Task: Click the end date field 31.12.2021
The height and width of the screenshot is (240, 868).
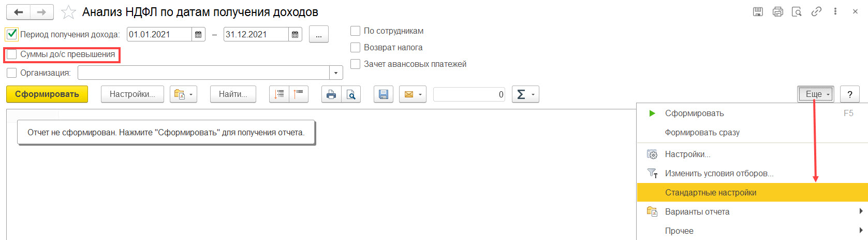Action: pos(256,35)
